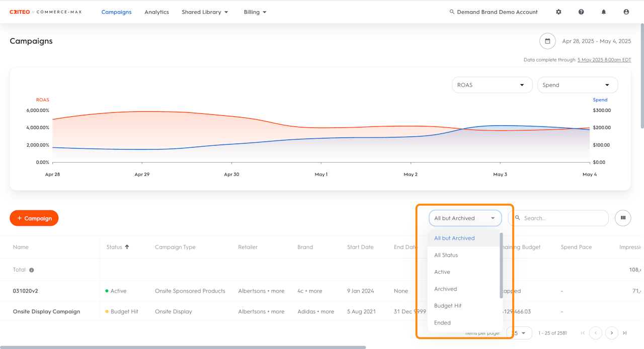Expand the ROAS metric dropdown

[x=492, y=85]
